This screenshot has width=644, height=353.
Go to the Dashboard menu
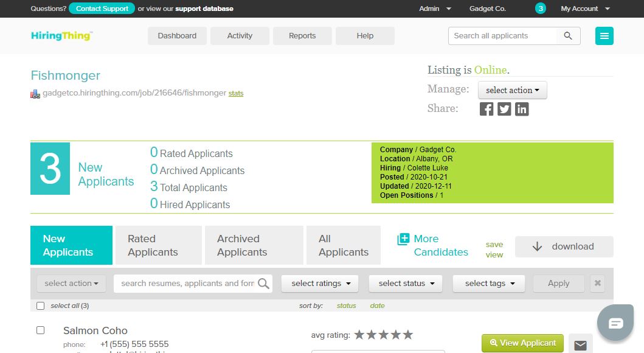[177, 36]
